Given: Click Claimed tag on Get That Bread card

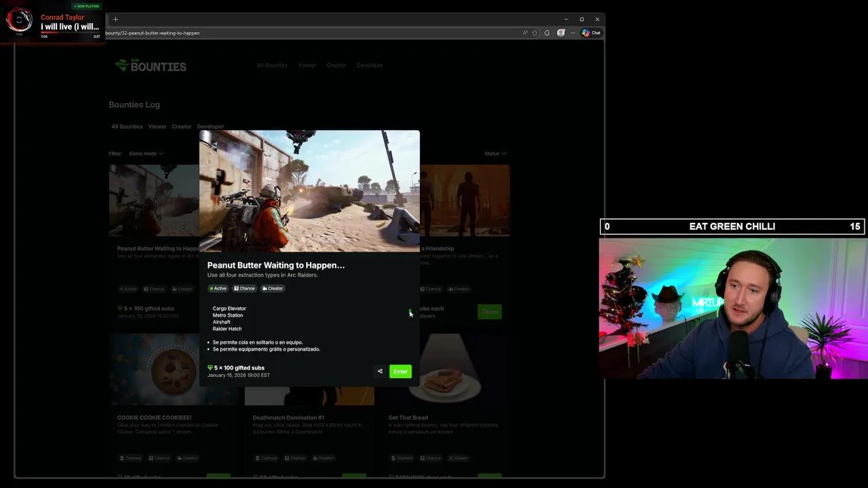Looking at the screenshot, I should (x=401, y=458).
